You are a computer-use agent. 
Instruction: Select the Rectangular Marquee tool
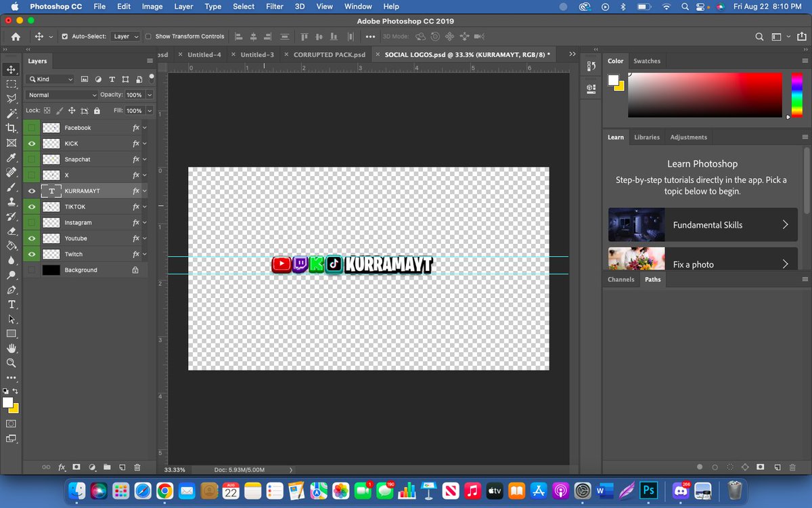click(11, 84)
